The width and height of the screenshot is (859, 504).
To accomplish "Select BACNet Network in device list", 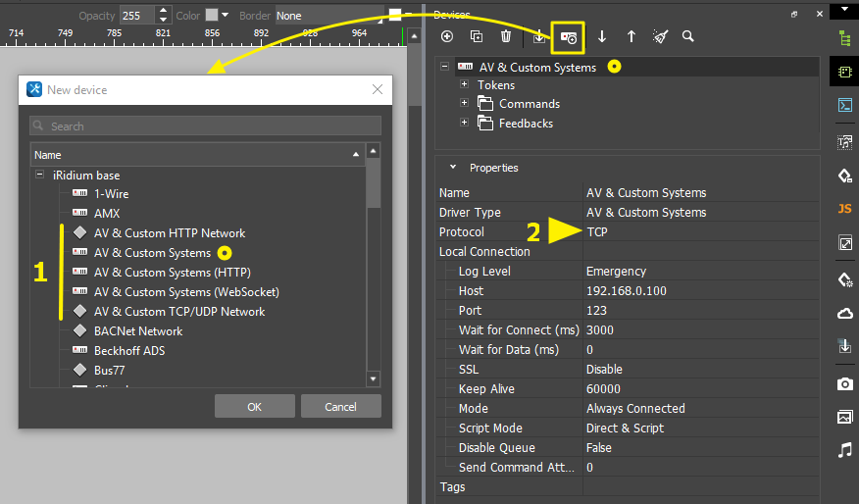I will [x=138, y=331].
